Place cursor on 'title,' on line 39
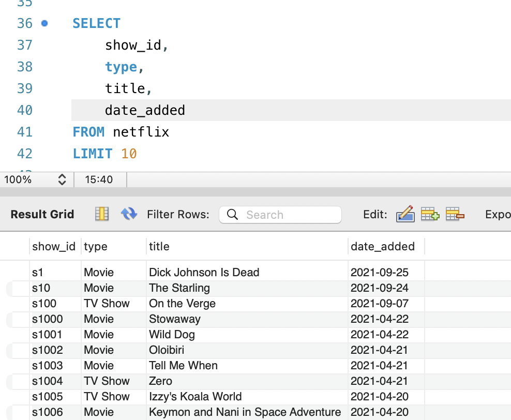Viewport: 511px width, 420px height. (128, 88)
